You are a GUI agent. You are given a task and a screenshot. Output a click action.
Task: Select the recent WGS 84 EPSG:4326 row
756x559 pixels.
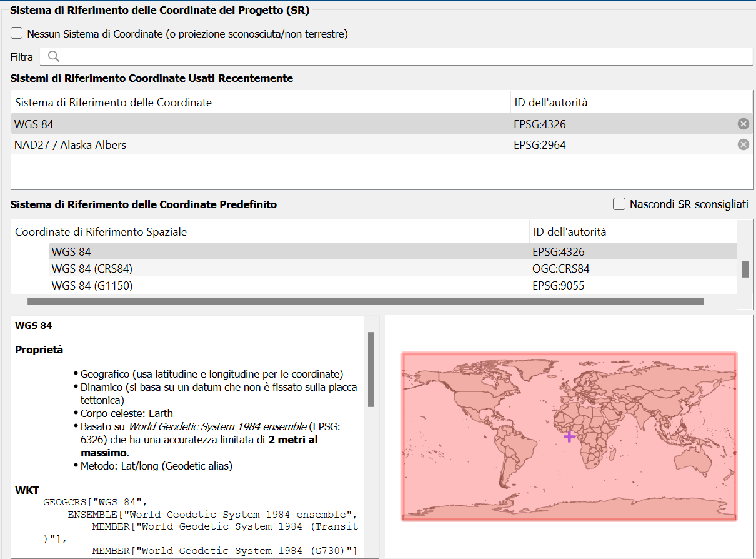tap(381, 124)
